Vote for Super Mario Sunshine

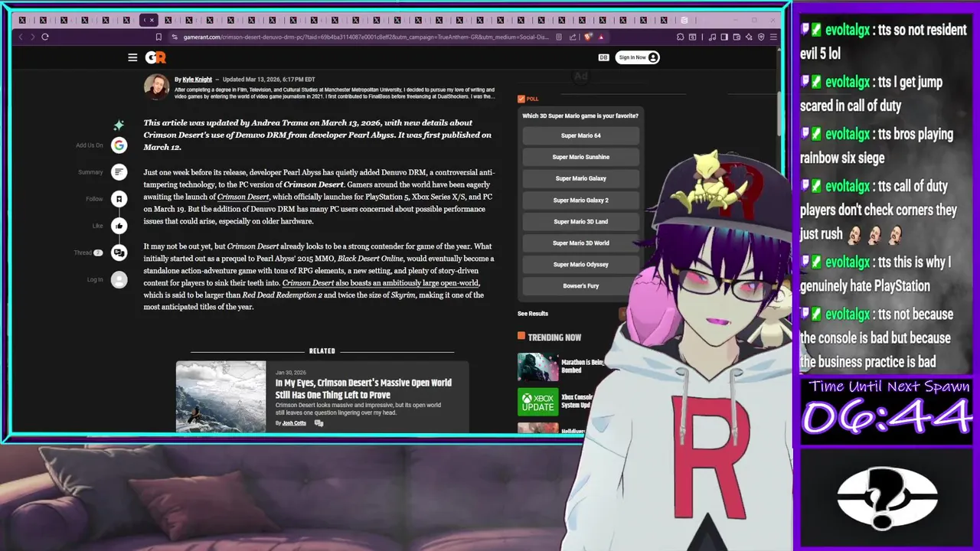click(x=580, y=157)
